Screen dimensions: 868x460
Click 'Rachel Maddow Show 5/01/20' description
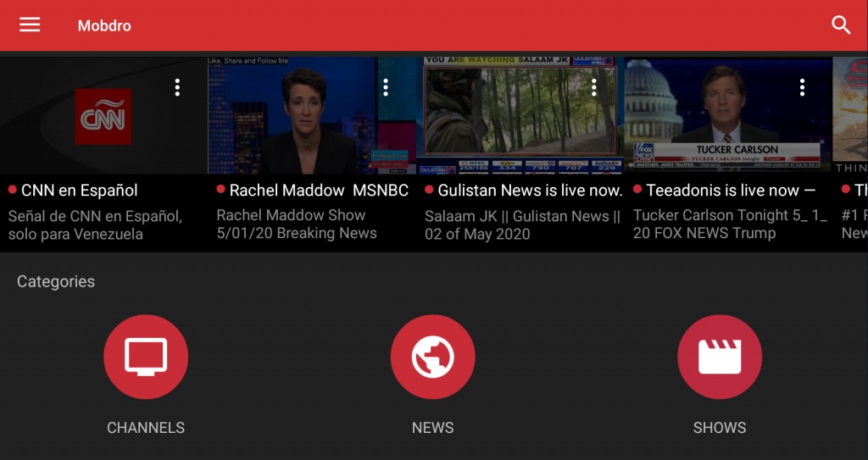297,224
